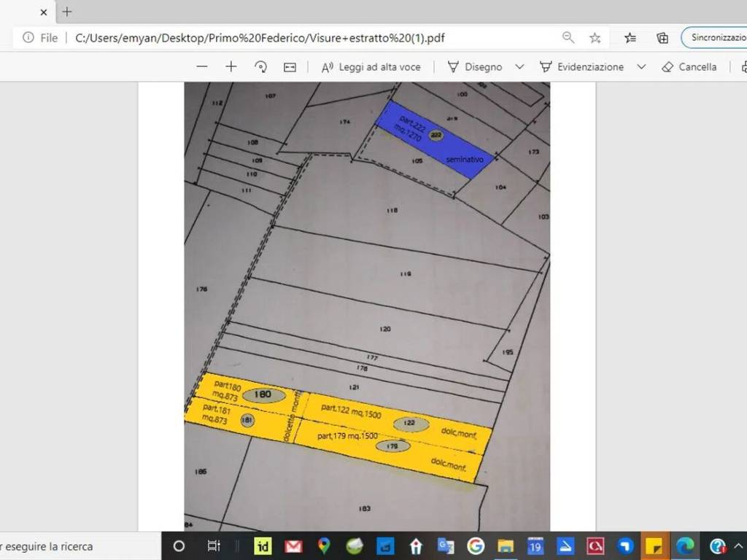The image size is (747, 560).
Task: Zoom out the PDF with minus button
Action: pyautogui.click(x=202, y=66)
